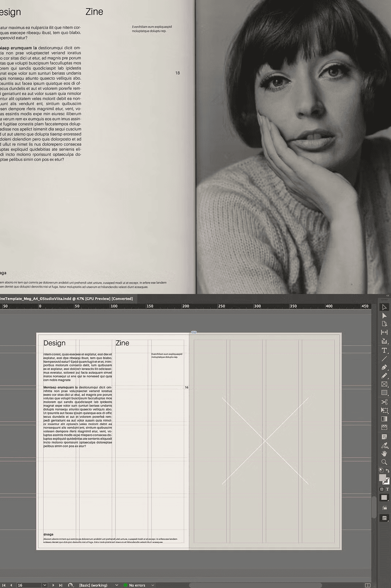Expand the [Basic] (working) profile menu

[x=117, y=585]
